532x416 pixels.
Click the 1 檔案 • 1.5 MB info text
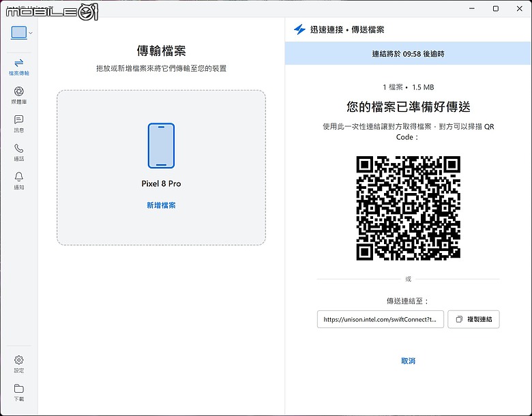click(x=408, y=87)
